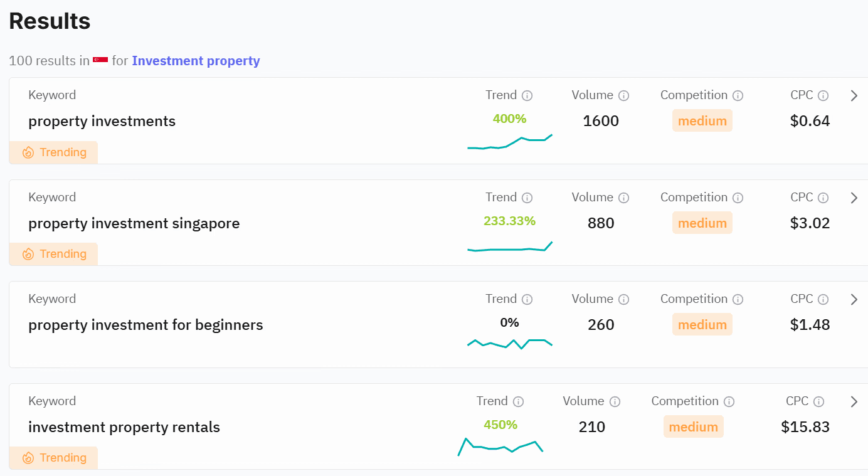Click the Trending badge under property investment singapore
Viewport: 868px width, 476px height.
point(53,254)
